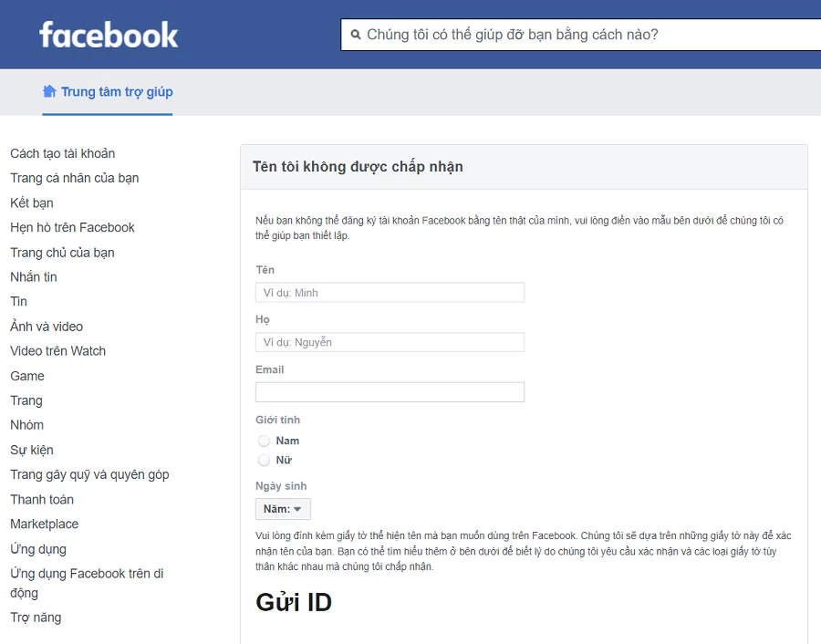
Task: Click the Tên tôi không được chấp nhận title
Action: click(358, 167)
